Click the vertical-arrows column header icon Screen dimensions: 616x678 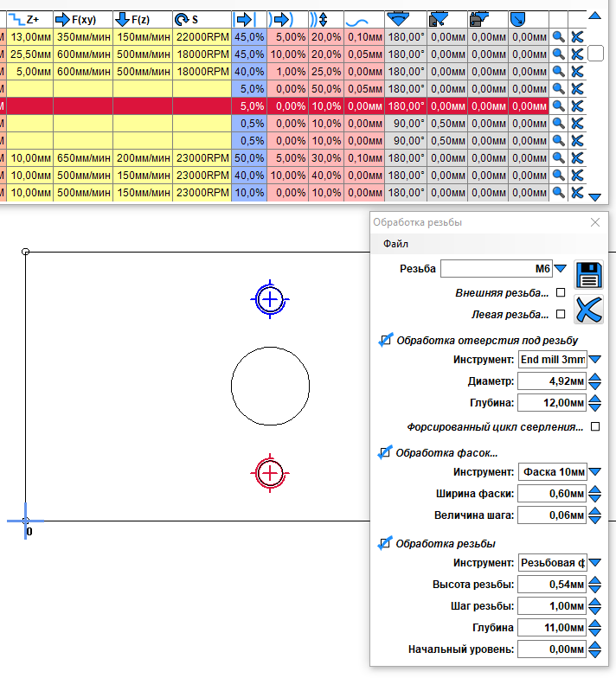click(318, 19)
